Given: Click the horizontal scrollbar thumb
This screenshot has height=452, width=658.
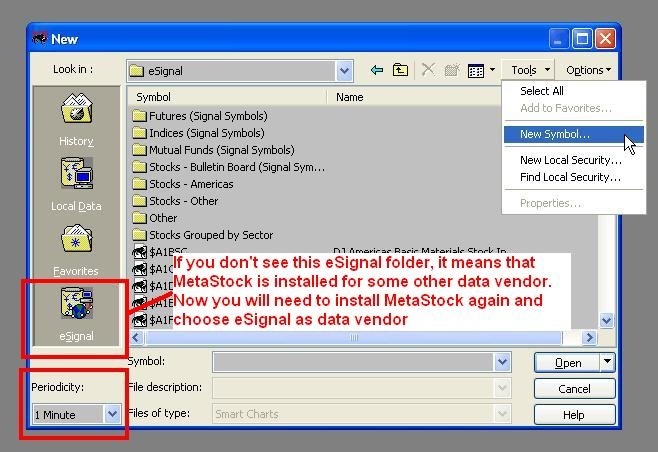Looking at the screenshot, I should [353, 337].
